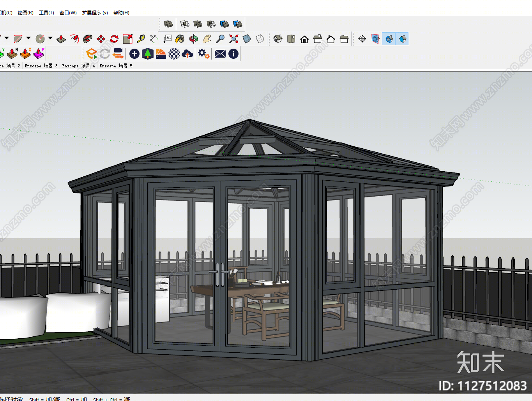Open Enscape settings gears icon
The width and height of the screenshot is (532, 401).
pos(203,54)
